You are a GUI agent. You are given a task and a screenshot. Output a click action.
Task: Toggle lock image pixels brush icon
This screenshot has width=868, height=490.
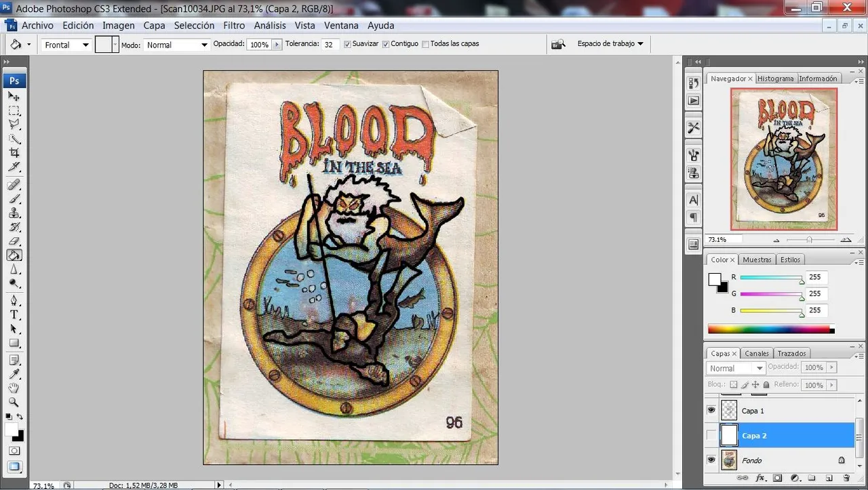click(x=745, y=384)
